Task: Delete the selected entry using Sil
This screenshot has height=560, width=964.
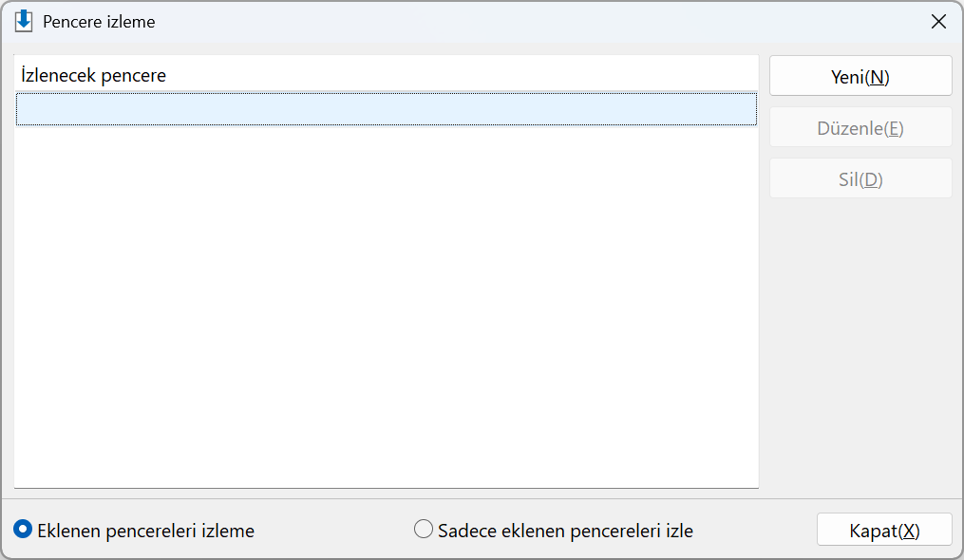Action: point(860,178)
